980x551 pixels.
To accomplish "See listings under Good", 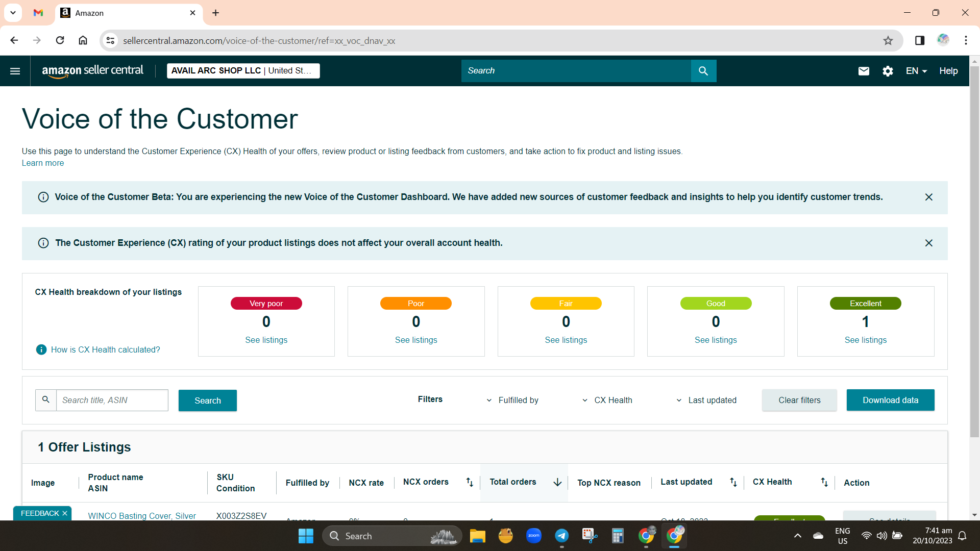I will coord(716,340).
